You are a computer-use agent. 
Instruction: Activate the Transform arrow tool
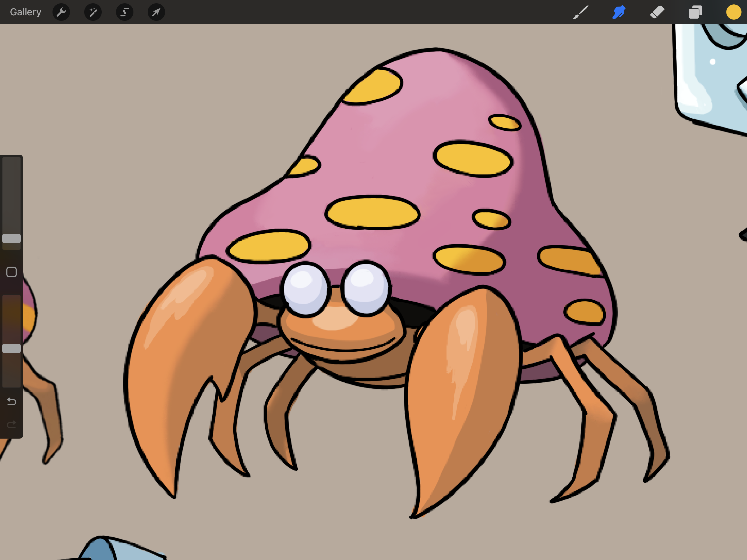click(x=156, y=12)
